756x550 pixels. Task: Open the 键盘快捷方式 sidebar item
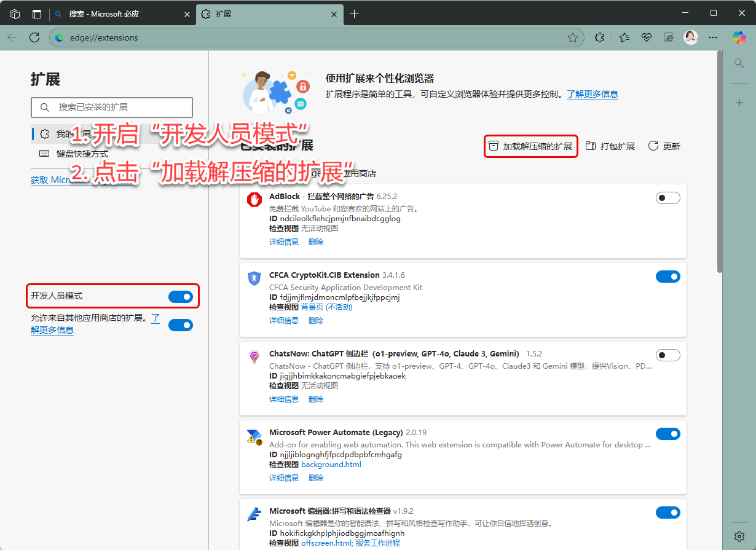112,154
